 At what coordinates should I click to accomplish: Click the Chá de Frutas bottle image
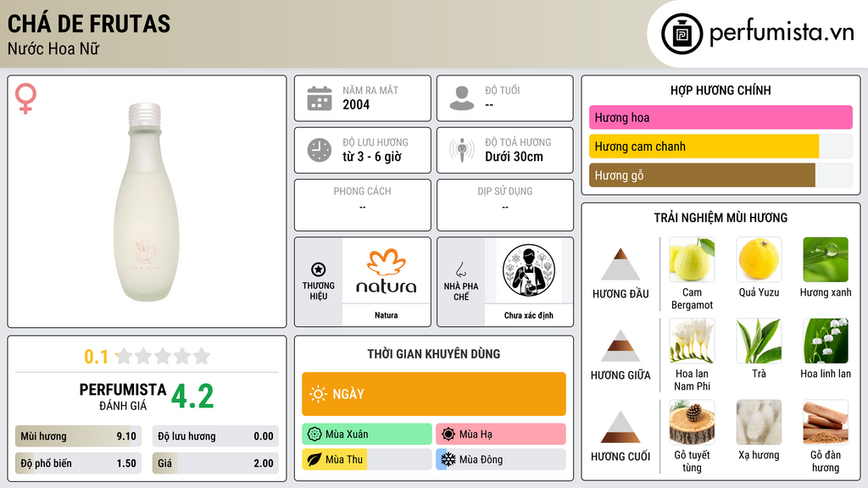point(146,202)
